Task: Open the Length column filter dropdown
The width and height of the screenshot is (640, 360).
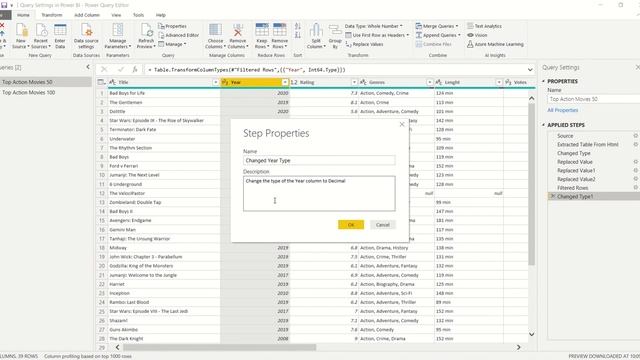Action: 499,82
